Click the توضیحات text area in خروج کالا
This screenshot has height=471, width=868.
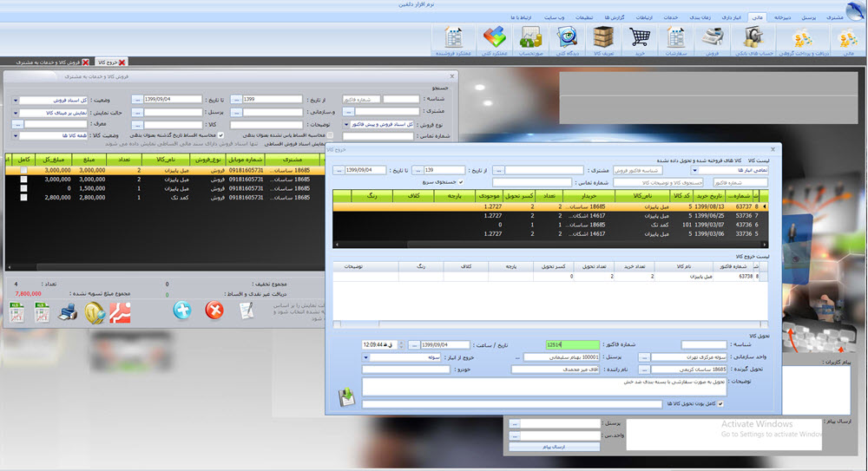tap(544, 387)
